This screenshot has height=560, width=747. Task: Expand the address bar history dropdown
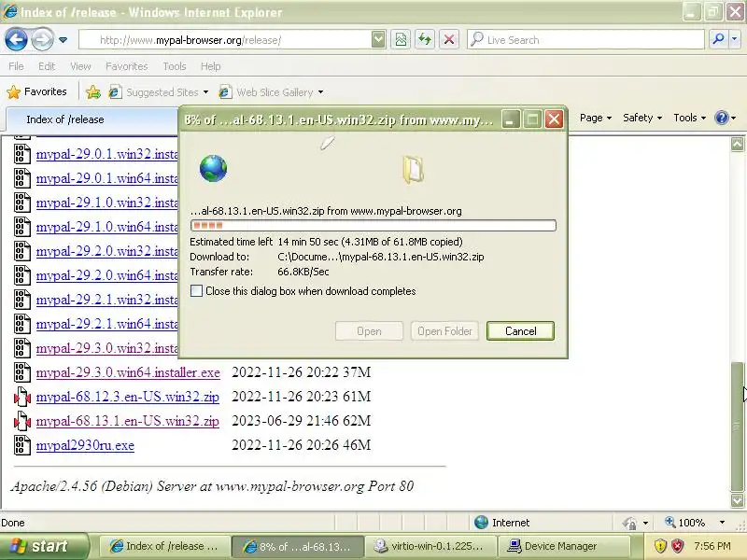click(x=378, y=40)
